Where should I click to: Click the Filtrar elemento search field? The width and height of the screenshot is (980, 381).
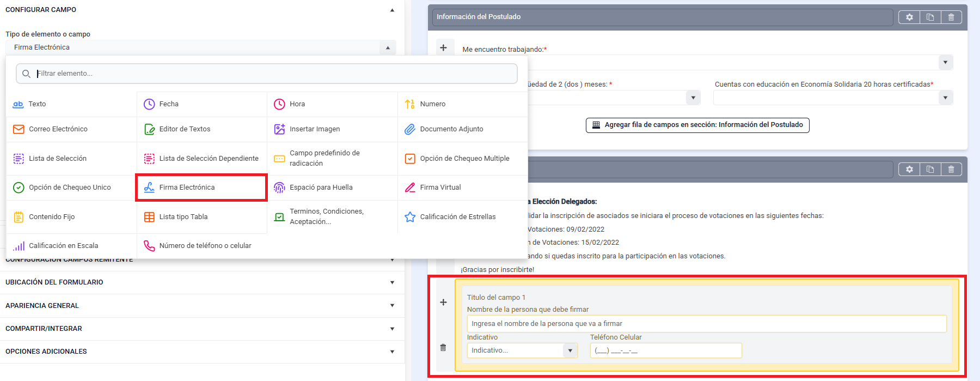coord(272,74)
